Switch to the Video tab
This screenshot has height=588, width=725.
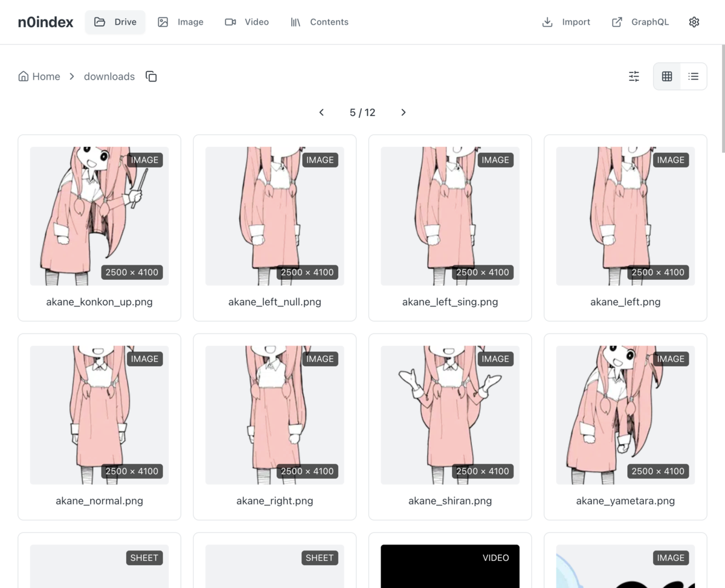pyautogui.click(x=246, y=22)
